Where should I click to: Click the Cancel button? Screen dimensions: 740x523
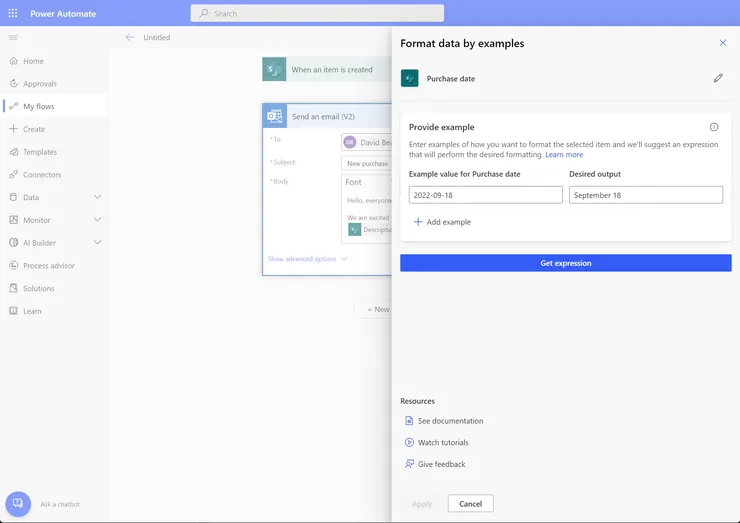click(470, 504)
